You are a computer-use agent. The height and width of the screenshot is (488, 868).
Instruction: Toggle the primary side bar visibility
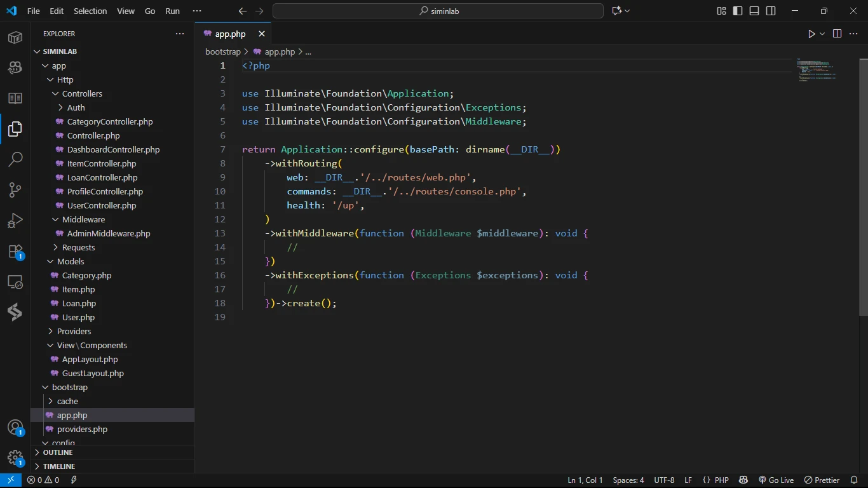point(738,11)
